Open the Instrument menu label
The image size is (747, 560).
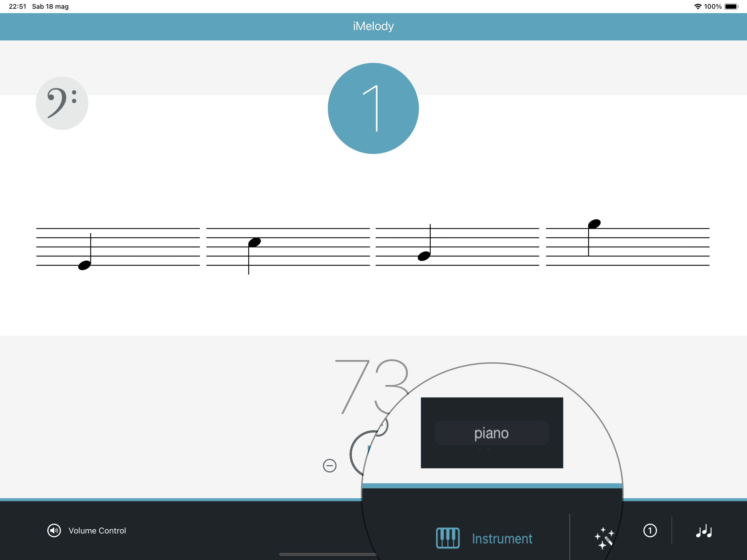coord(502,539)
